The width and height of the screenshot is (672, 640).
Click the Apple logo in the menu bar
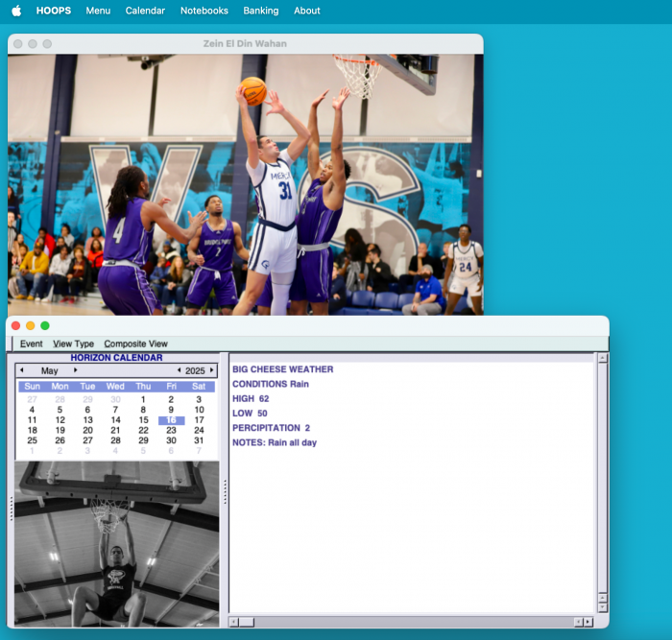[x=16, y=11]
